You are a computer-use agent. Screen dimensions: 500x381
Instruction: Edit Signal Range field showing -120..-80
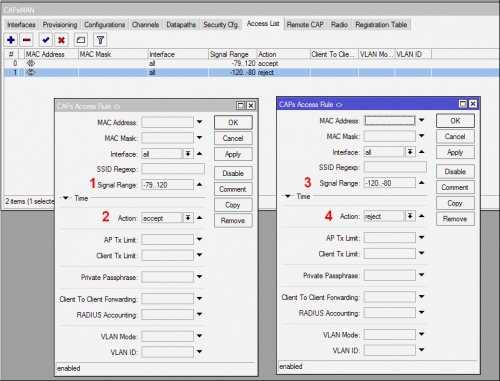pyautogui.click(x=390, y=183)
